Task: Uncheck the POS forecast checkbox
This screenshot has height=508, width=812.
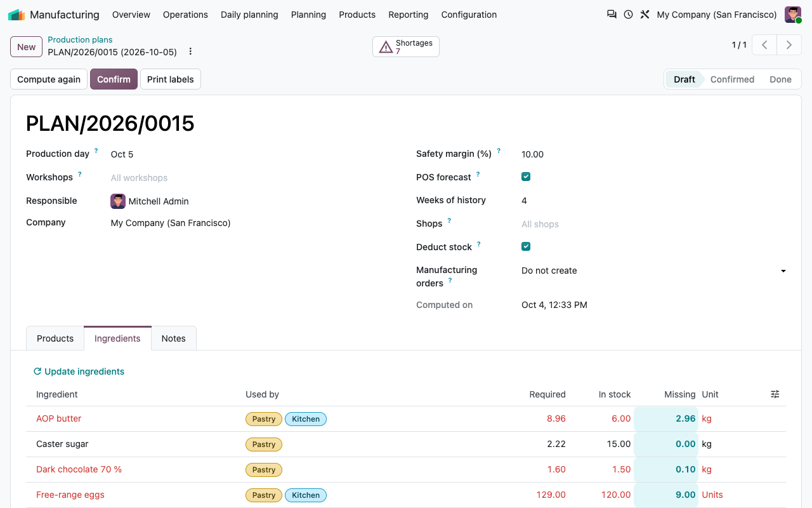Action: click(x=526, y=177)
